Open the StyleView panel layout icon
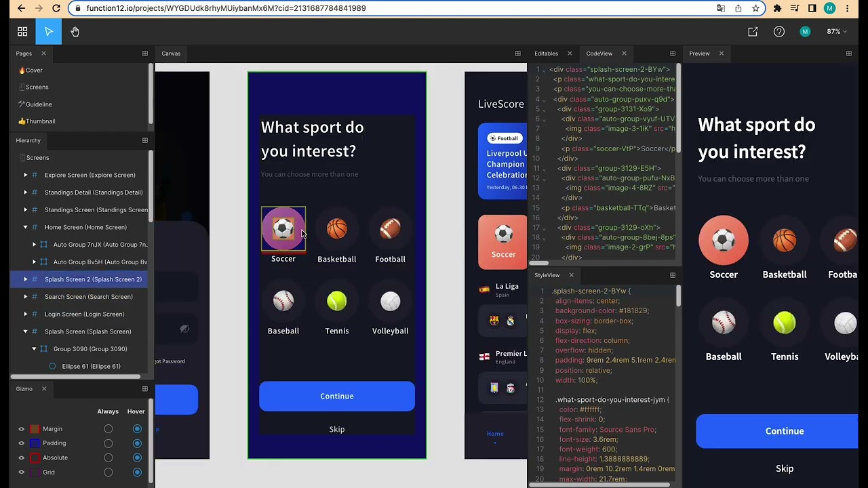Viewport: 868px width, 488px height. [x=672, y=275]
